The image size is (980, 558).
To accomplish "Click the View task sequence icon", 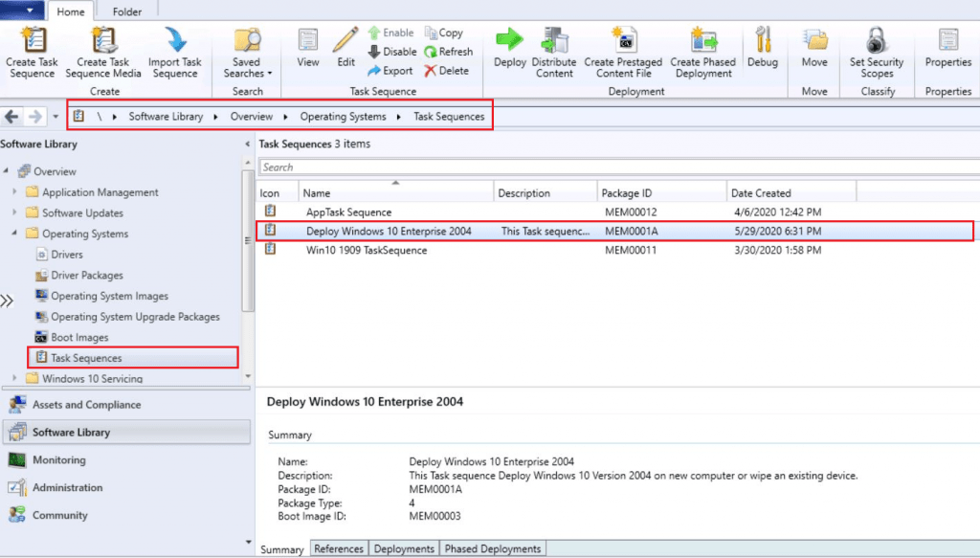I will 307,40.
